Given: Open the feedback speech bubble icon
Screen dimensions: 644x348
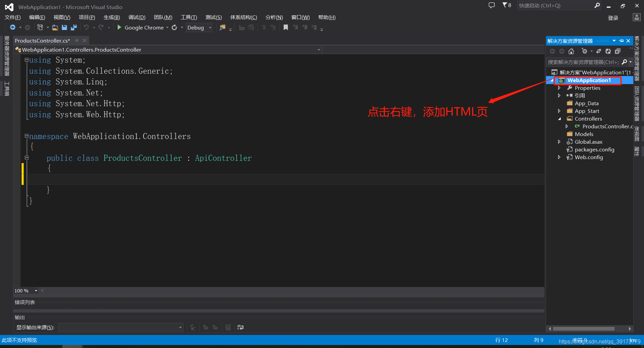Looking at the screenshot, I should click(492, 5).
